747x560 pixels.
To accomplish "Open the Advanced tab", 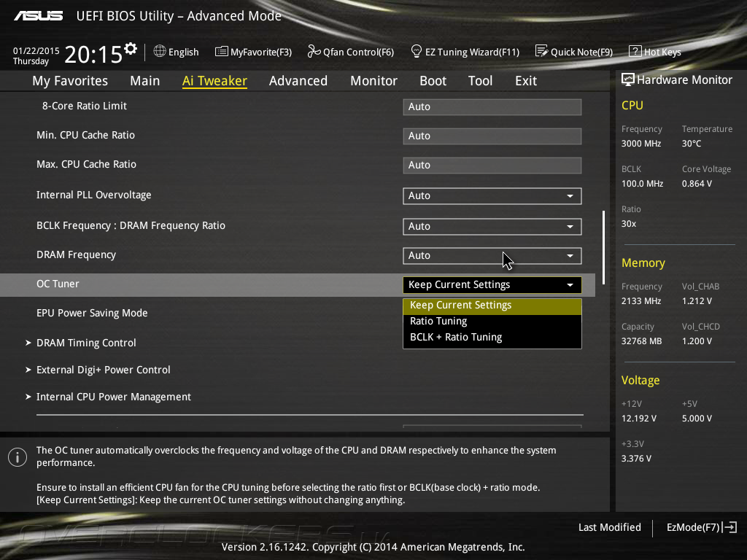I will pyautogui.click(x=298, y=81).
